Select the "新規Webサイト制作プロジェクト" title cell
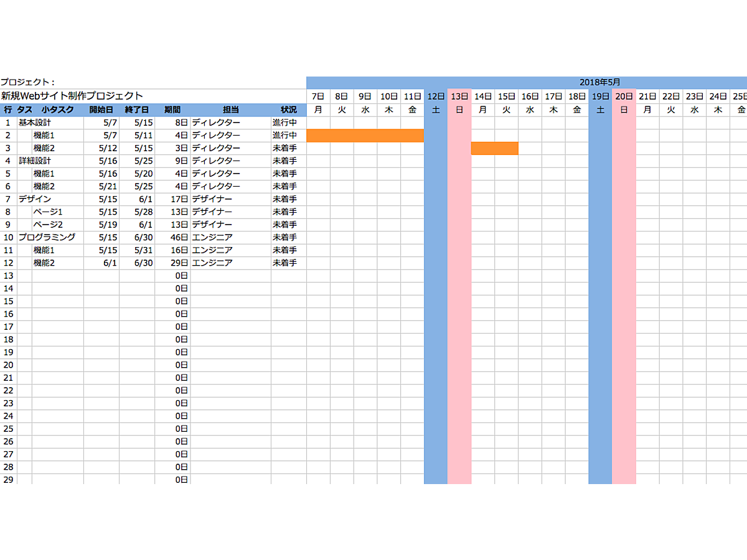Screen dimensions: 747x560 pos(72,96)
